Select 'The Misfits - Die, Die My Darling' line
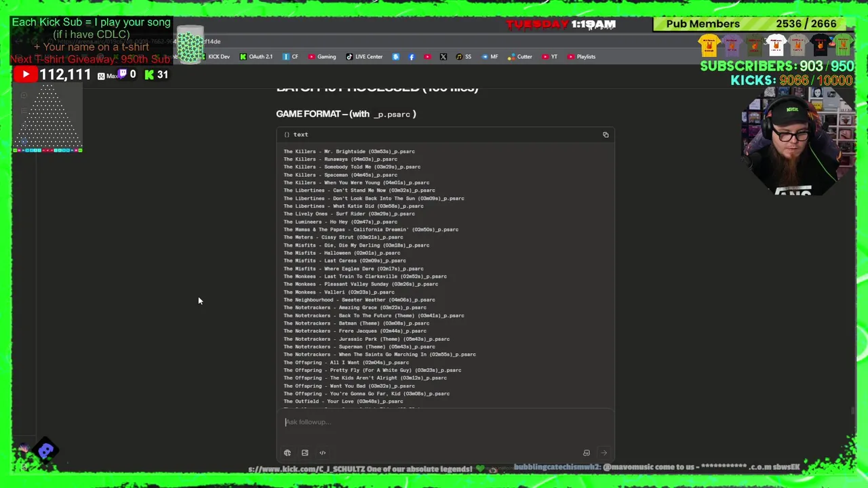 357,245
